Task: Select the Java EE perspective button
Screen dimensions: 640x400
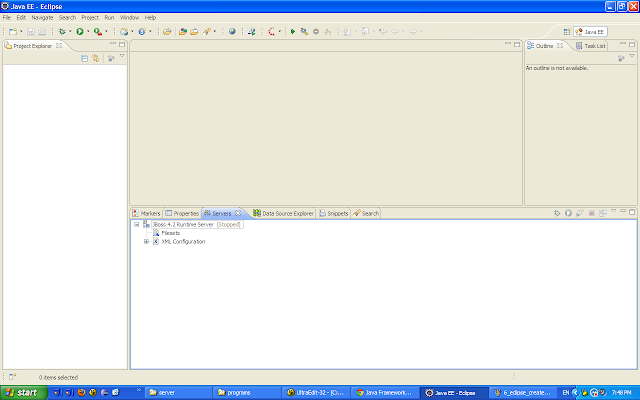Action: 590,32
